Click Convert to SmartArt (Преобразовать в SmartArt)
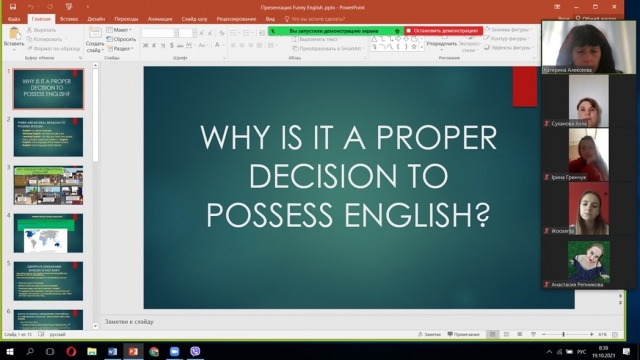This screenshot has height=360, width=640. tap(328, 49)
